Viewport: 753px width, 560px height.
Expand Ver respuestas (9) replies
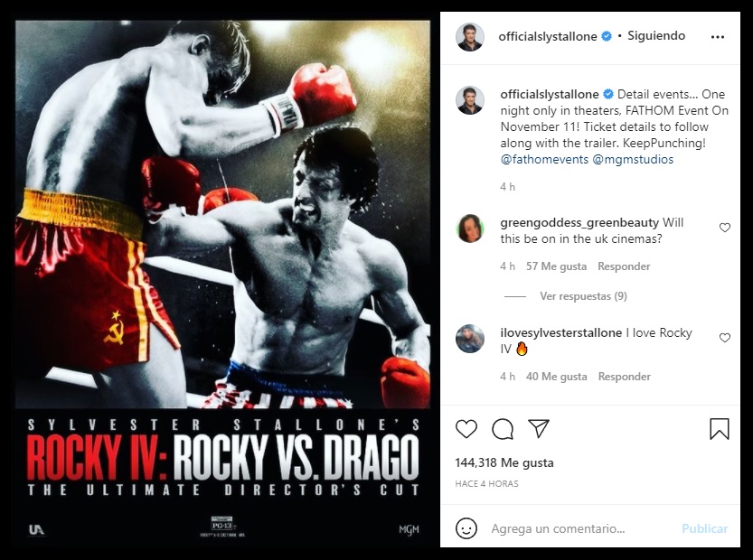pyautogui.click(x=583, y=296)
